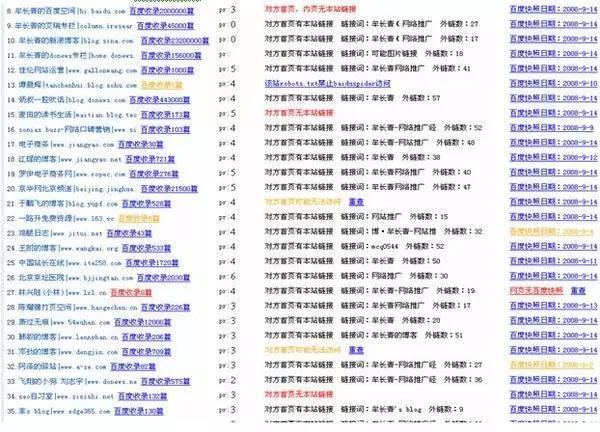Open row 24 www.wanghai.org site link
Image resolution: width=600 pixels, height=432 pixels.
click(x=68, y=248)
